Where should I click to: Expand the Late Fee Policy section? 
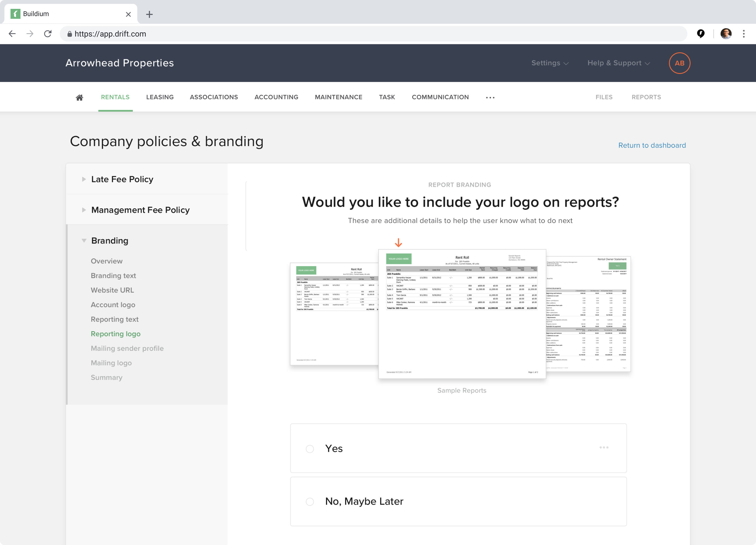[122, 179]
